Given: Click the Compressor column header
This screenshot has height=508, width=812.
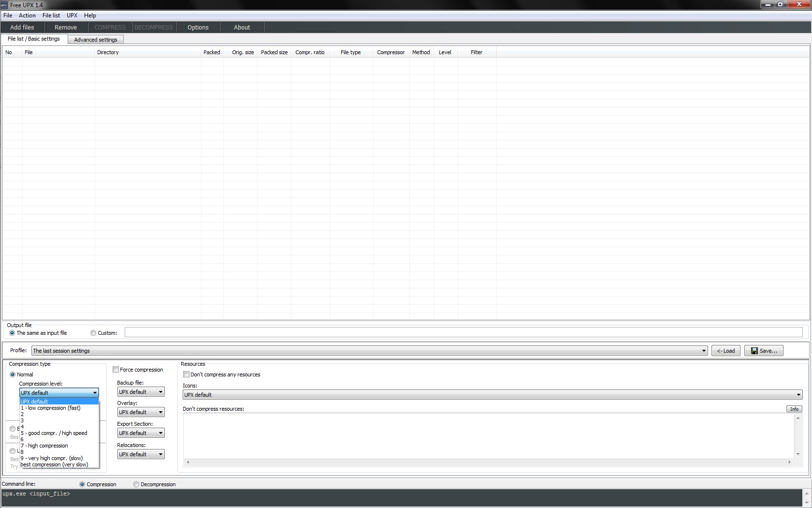Looking at the screenshot, I should tap(391, 52).
